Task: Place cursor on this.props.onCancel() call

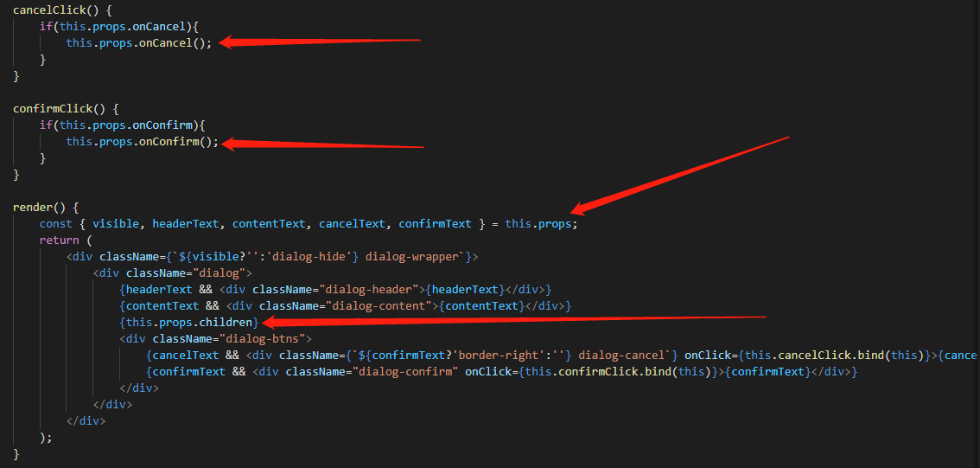Action: (139, 43)
